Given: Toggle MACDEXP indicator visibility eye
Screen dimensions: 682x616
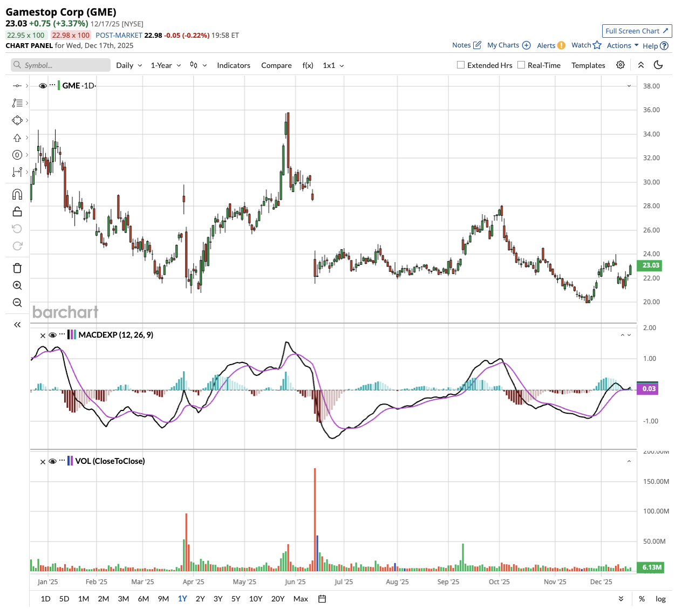Looking at the screenshot, I should 53,335.
